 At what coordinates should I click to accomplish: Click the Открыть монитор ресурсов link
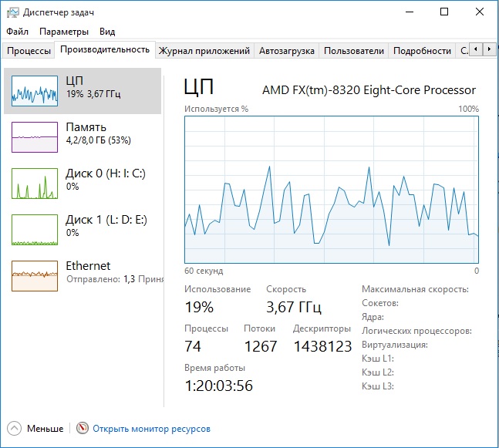click(151, 429)
